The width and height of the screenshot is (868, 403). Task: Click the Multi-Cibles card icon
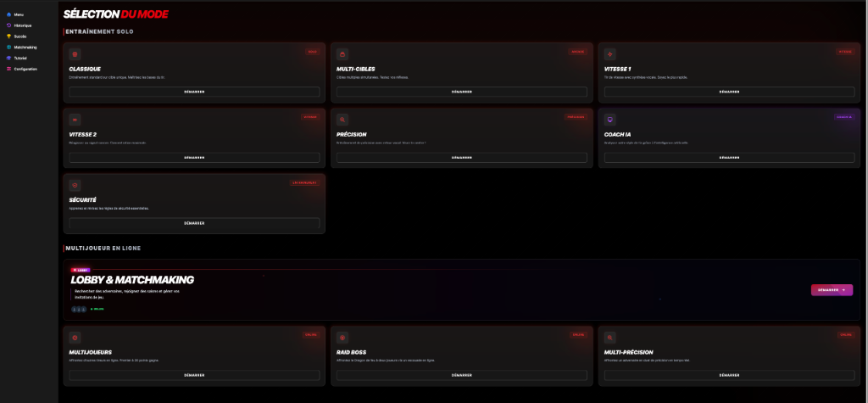(x=342, y=54)
